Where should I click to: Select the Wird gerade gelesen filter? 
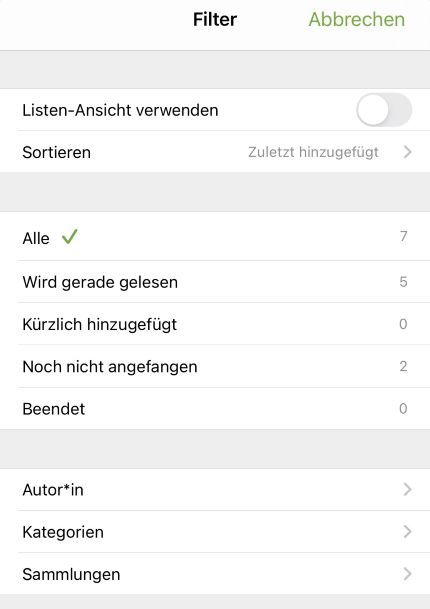pyautogui.click(x=215, y=282)
